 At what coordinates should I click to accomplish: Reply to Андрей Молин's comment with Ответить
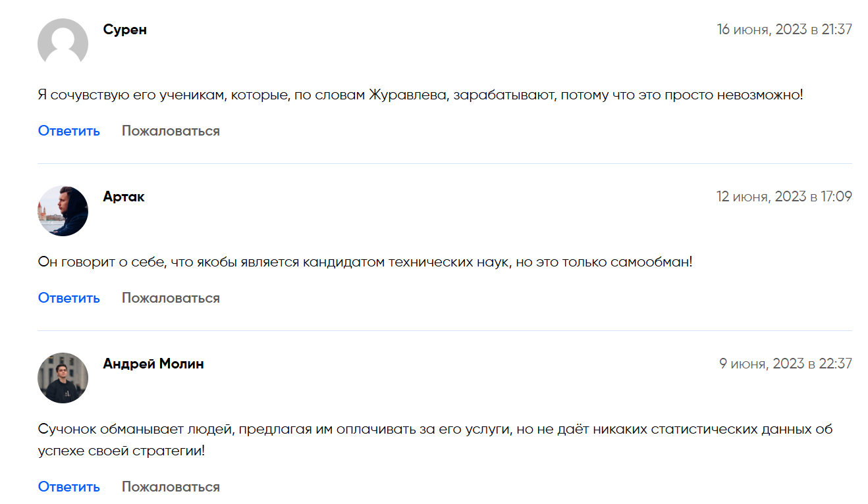(69, 487)
